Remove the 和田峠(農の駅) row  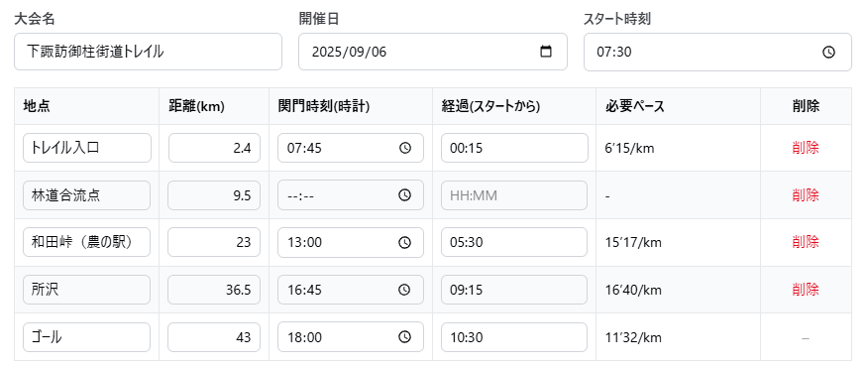(806, 242)
